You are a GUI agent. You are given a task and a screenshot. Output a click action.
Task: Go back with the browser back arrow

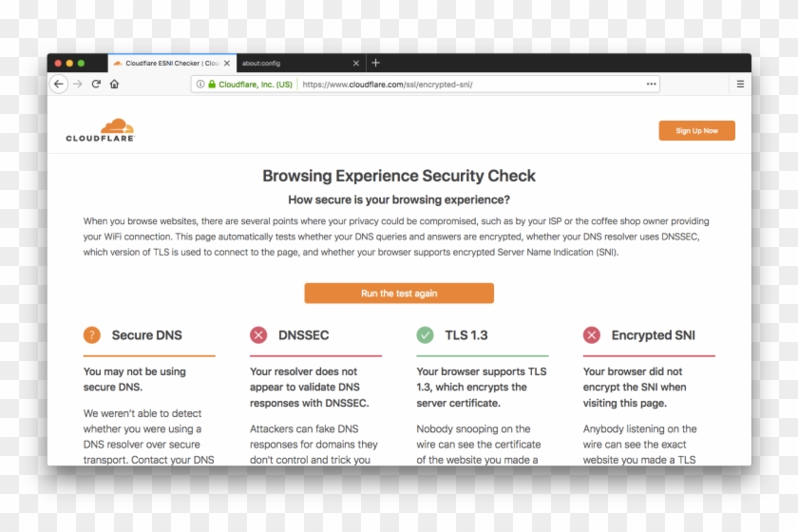[x=59, y=84]
